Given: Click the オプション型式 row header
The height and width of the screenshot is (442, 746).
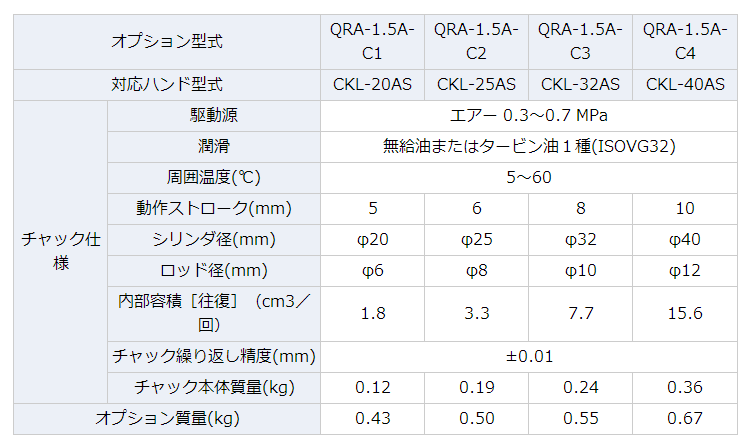Looking at the screenshot, I should pyautogui.click(x=166, y=41).
